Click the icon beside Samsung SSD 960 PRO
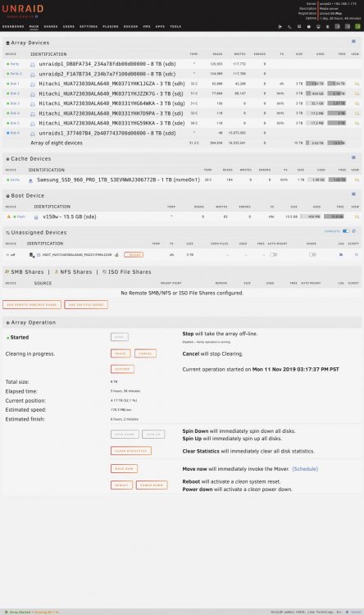 click(x=30, y=180)
